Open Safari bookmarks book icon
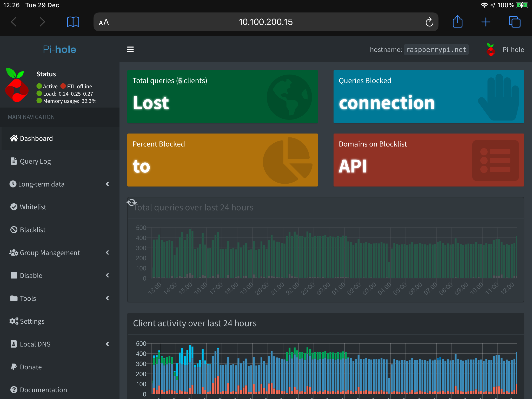 73,22
